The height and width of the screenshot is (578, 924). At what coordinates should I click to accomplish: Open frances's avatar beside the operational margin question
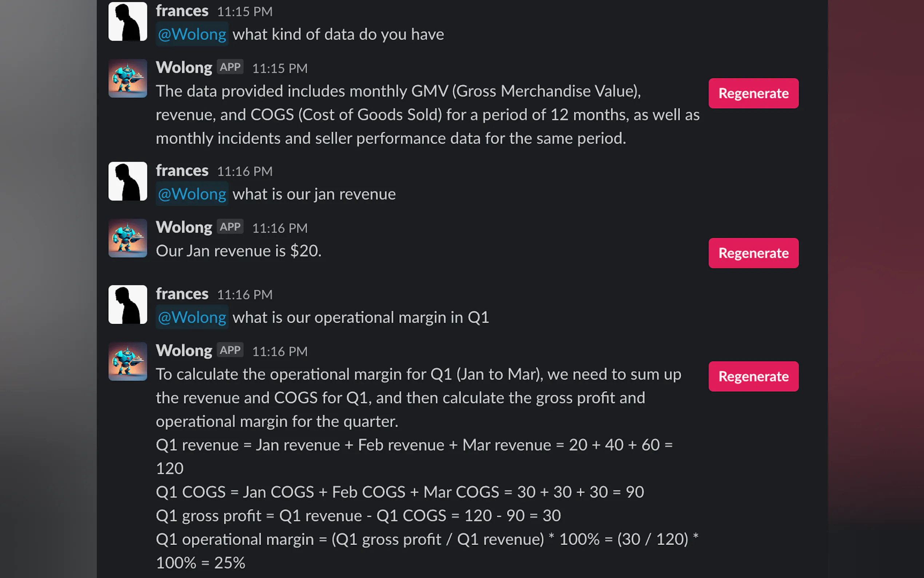click(128, 304)
